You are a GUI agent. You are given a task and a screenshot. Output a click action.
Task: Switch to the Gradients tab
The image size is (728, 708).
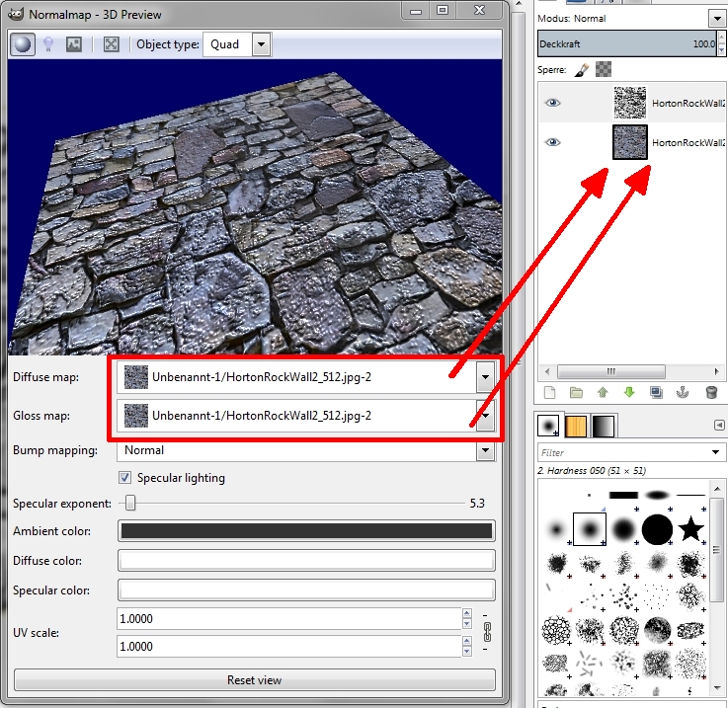point(604,426)
